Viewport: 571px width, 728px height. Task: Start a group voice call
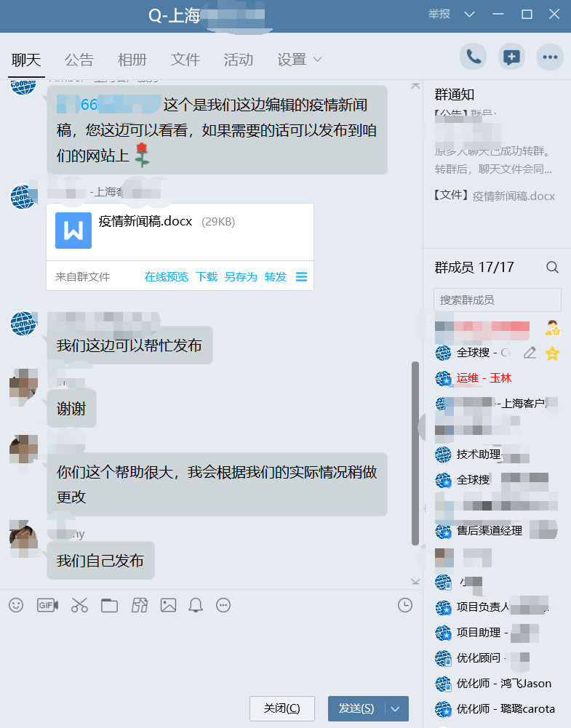(x=473, y=57)
